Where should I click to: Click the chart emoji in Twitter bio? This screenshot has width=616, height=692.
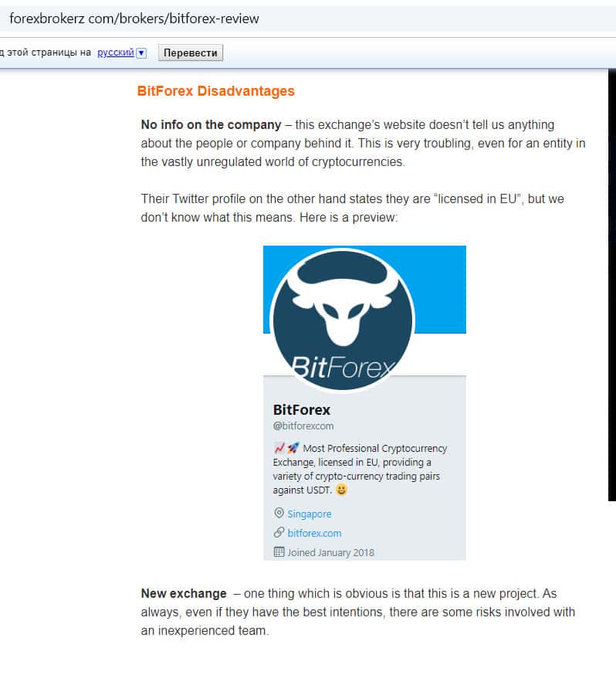[x=279, y=448]
